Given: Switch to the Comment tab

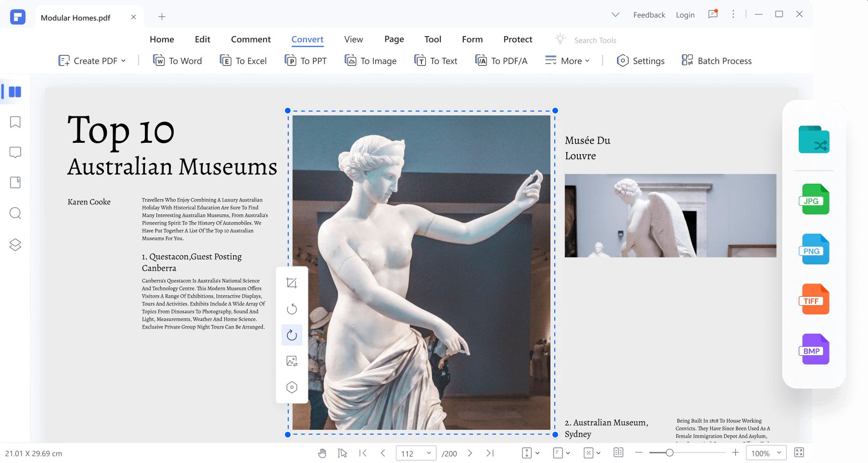Looking at the screenshot, I should pos(251,39).
